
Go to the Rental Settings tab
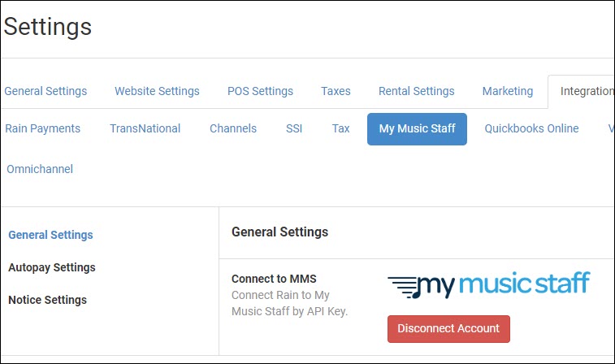pos(416,91)
